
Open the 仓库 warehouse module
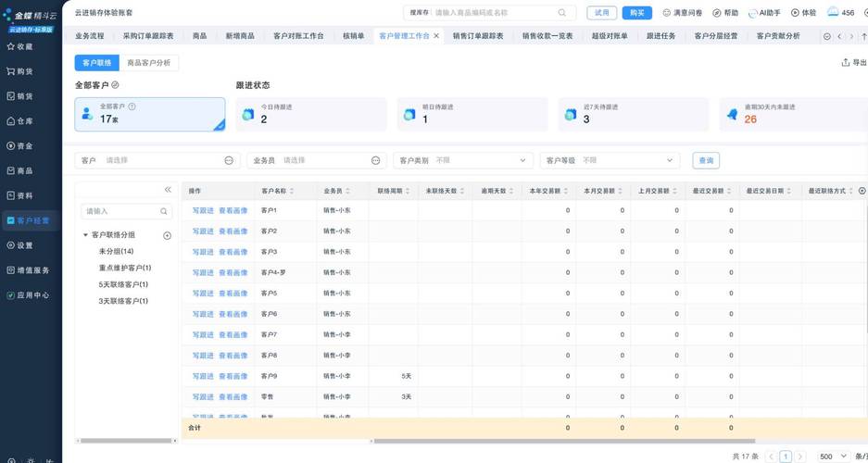tap(20, 121)
